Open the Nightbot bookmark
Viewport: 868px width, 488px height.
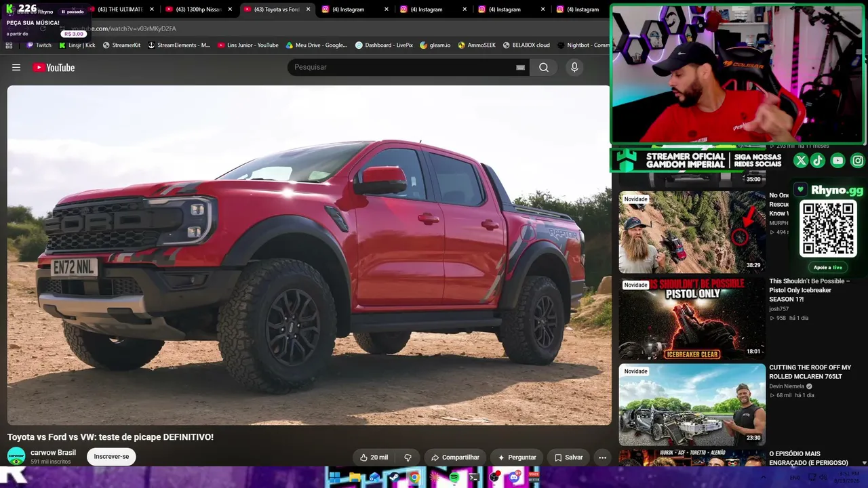click(x=583, y=45)
